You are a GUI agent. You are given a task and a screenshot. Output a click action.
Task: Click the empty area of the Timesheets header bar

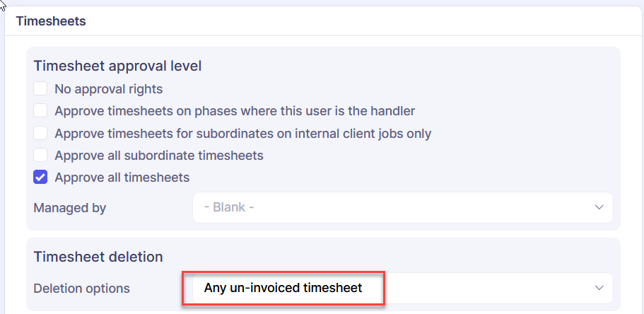(x=353, y=21)
